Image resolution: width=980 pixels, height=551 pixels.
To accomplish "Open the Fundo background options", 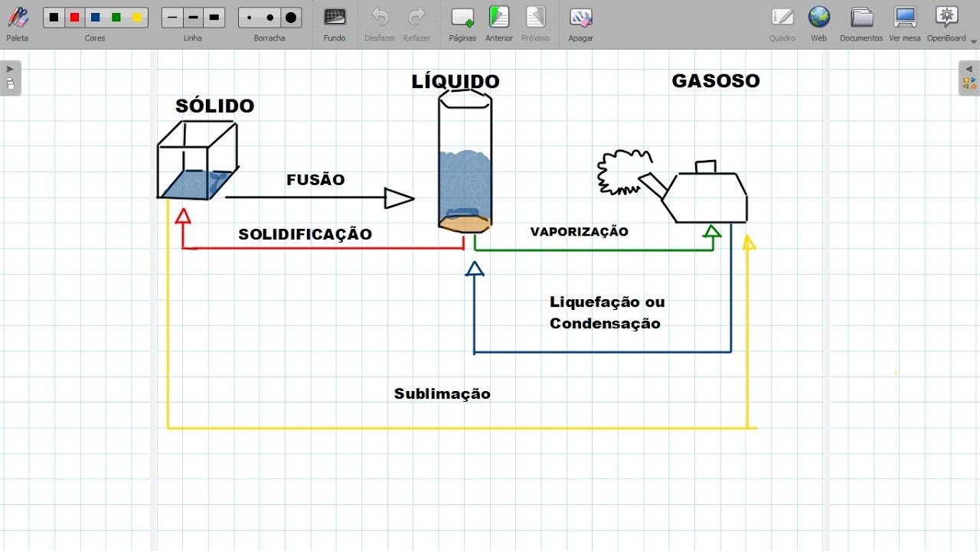I will 335,22.
